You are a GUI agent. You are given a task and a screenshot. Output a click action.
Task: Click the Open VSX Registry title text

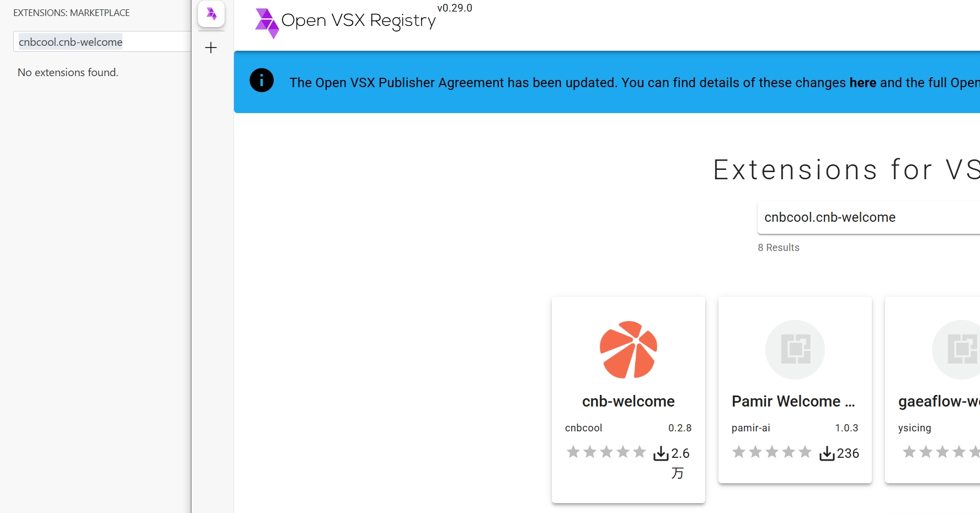point(359,20)
